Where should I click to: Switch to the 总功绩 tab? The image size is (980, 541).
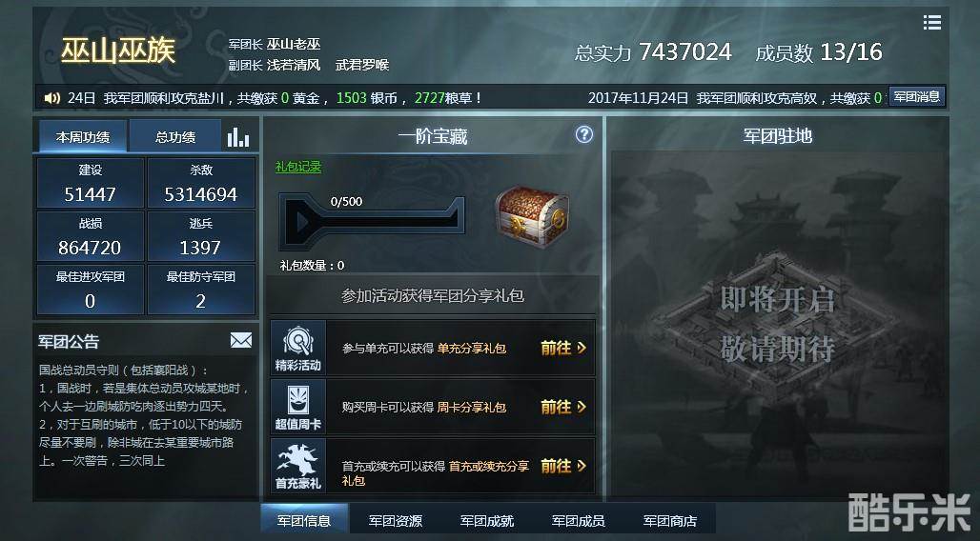175,137
